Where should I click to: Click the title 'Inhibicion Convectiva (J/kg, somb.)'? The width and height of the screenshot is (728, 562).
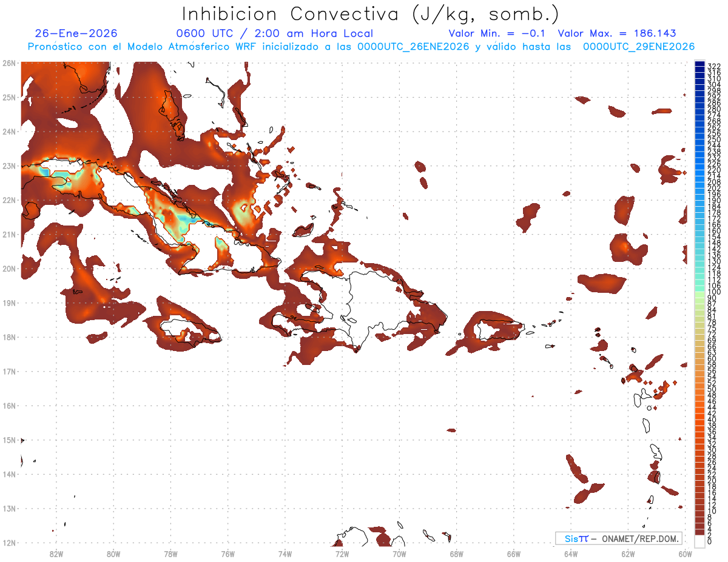coord(371,15)
